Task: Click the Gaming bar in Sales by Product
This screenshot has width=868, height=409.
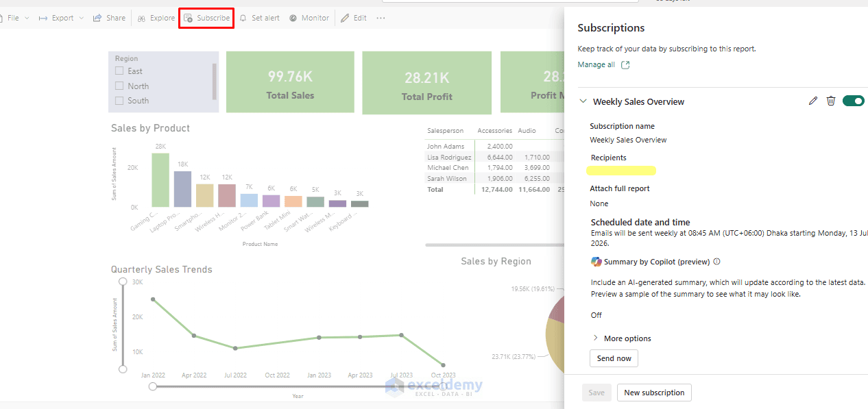Action: click(160, 179)
